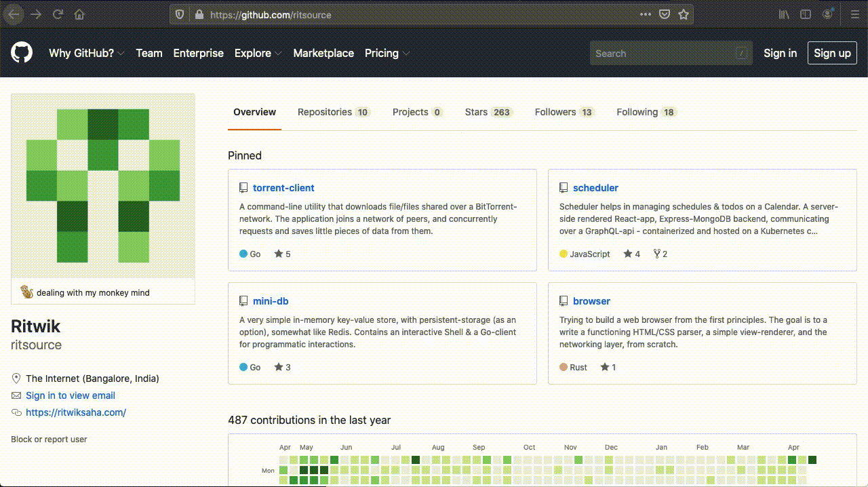Open the browser repository link
868x487 pixels.
click(591, 301)
